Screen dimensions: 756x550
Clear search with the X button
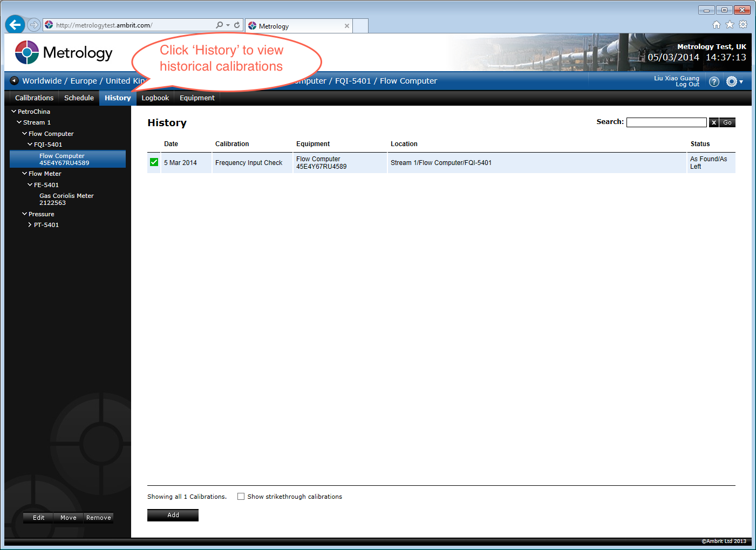[713, 122]
